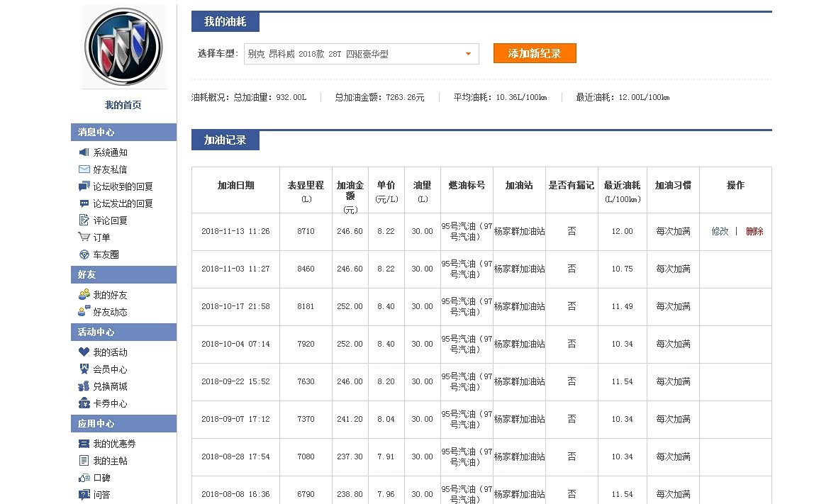Open 我的主帖 in the application center
This screenshot has height=504, width=836.
tap(110, 461)
